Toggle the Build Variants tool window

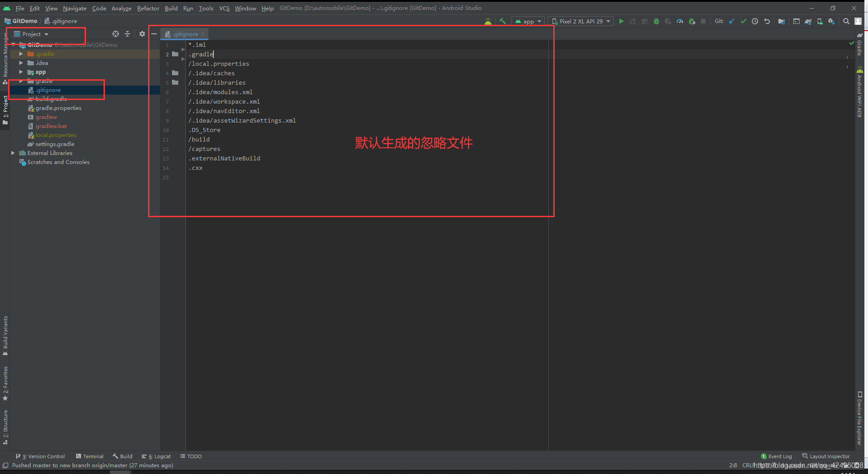click(5, 336)
